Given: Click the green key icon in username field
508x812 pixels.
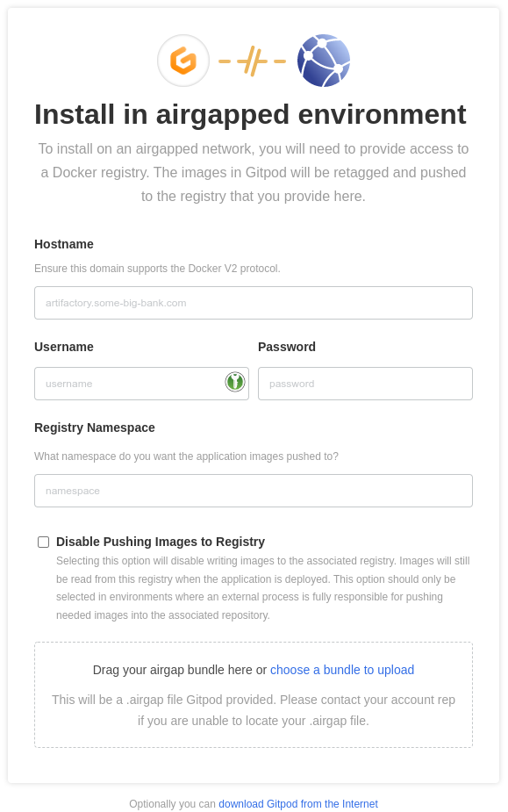Looking at the screenshot, I should [234, 383].
